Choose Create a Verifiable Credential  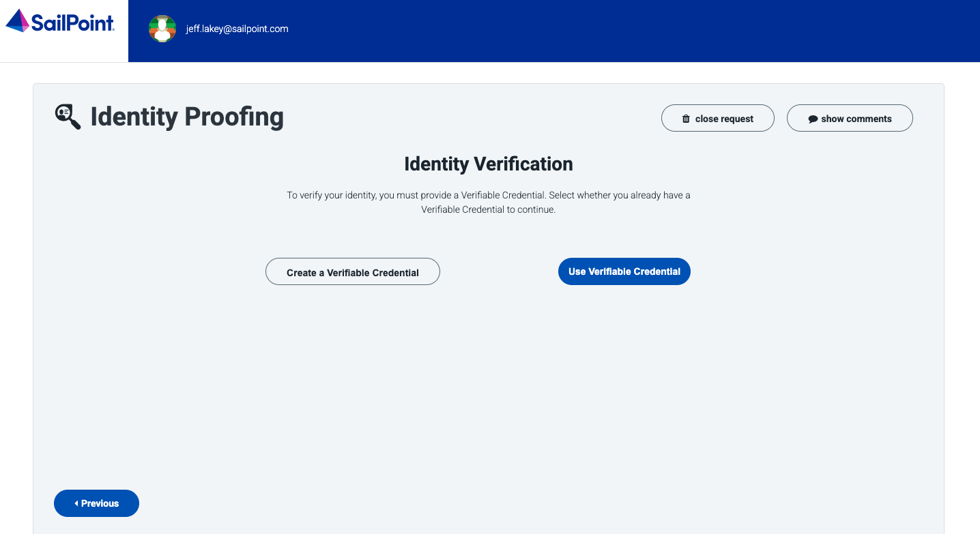click(352, 272)
